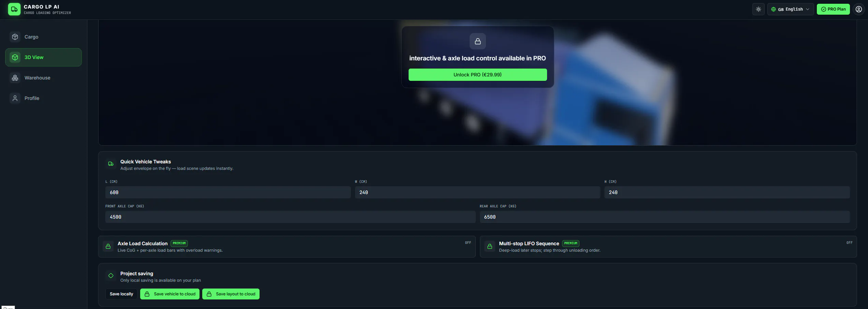Click the lock icon on PRO overlay
Viewport: 868px width, 309px height.
[x=477, y=41]
